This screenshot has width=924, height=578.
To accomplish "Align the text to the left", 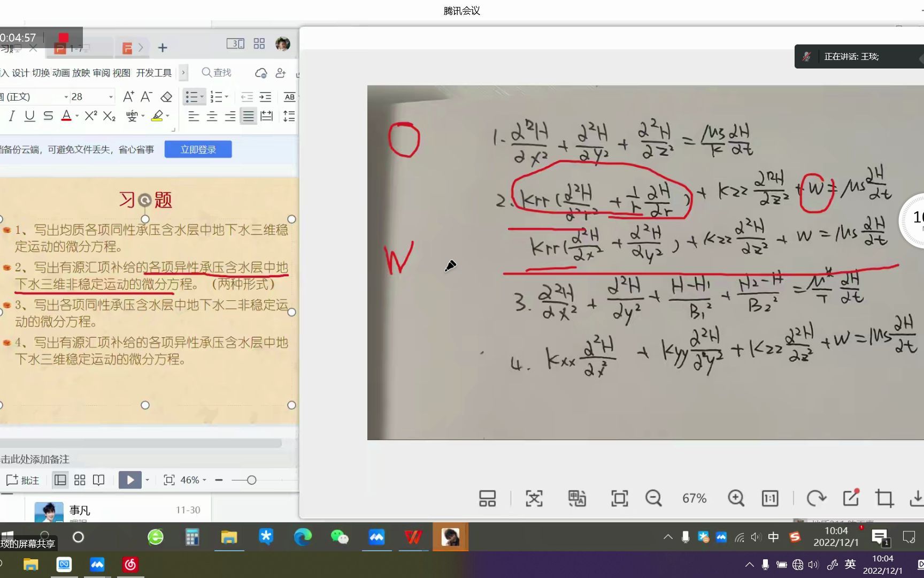I will pos(194,116).
